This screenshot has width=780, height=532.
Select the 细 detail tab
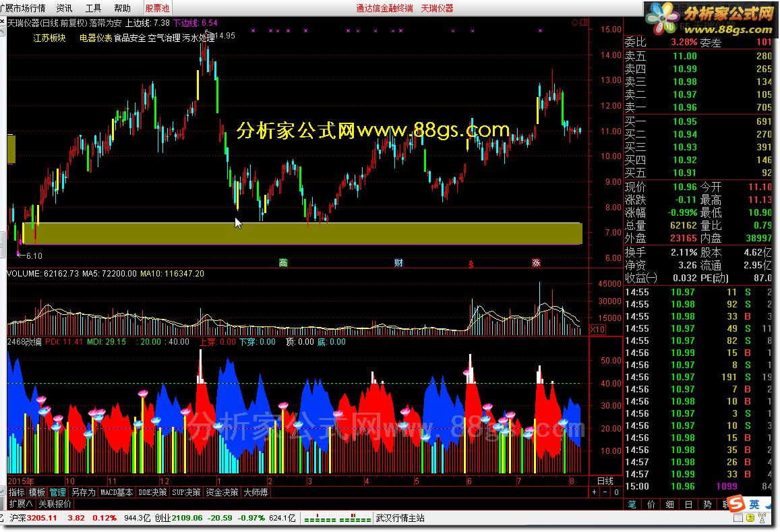pos(669,504)
